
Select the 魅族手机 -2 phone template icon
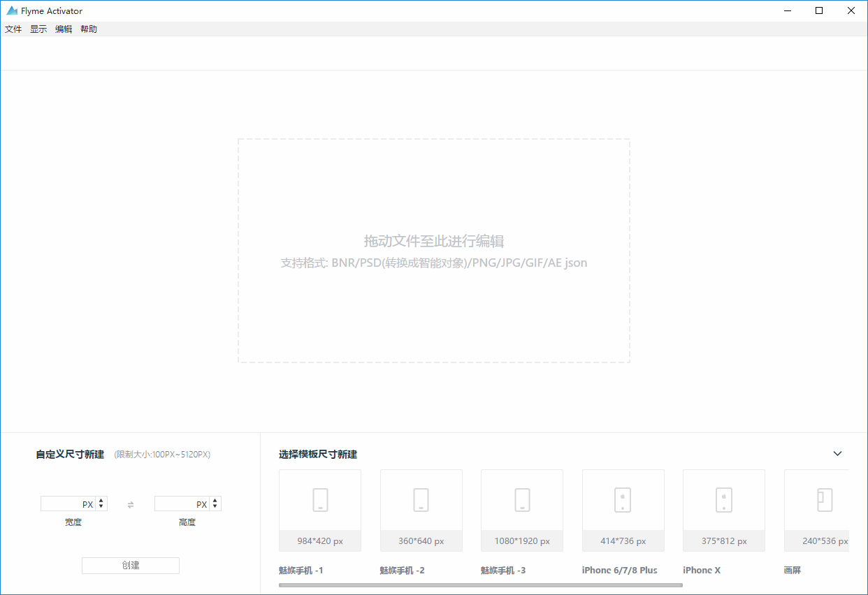click(421, 499)
